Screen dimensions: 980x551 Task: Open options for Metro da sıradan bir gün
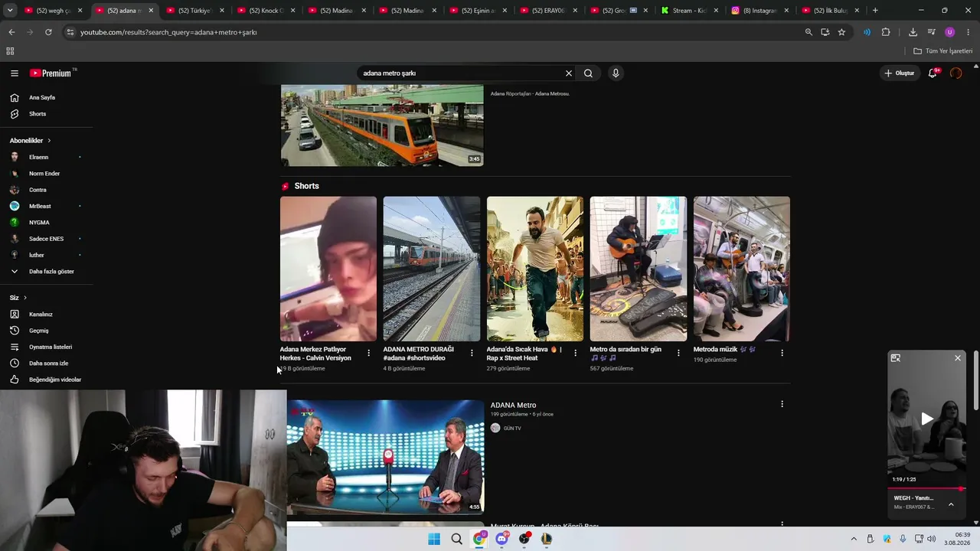(678, 353)
